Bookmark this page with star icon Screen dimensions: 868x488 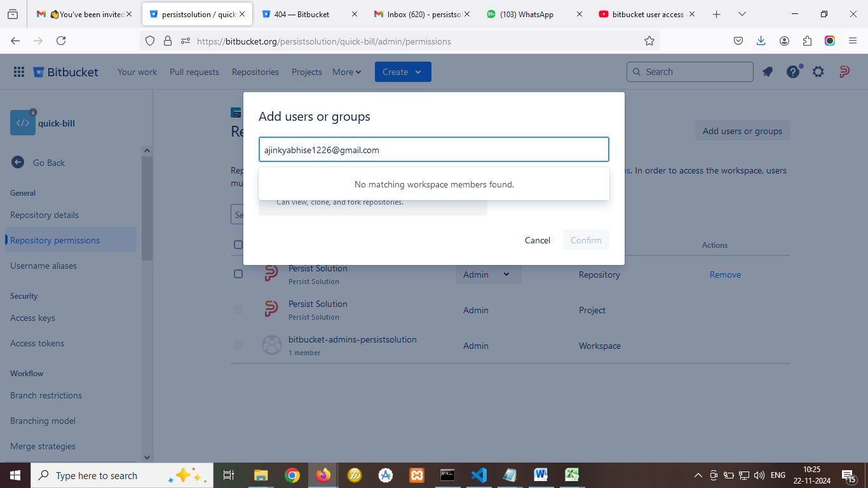(649, 41)
